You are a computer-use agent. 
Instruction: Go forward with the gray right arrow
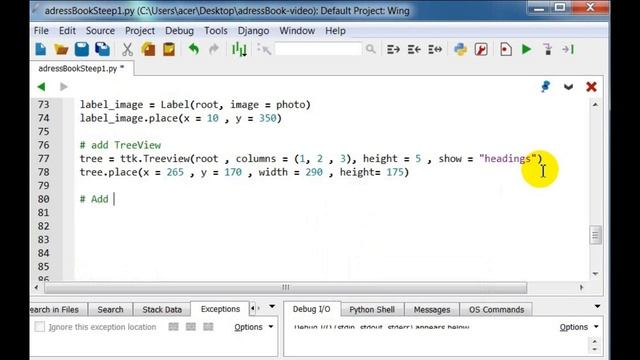[63, 87]
